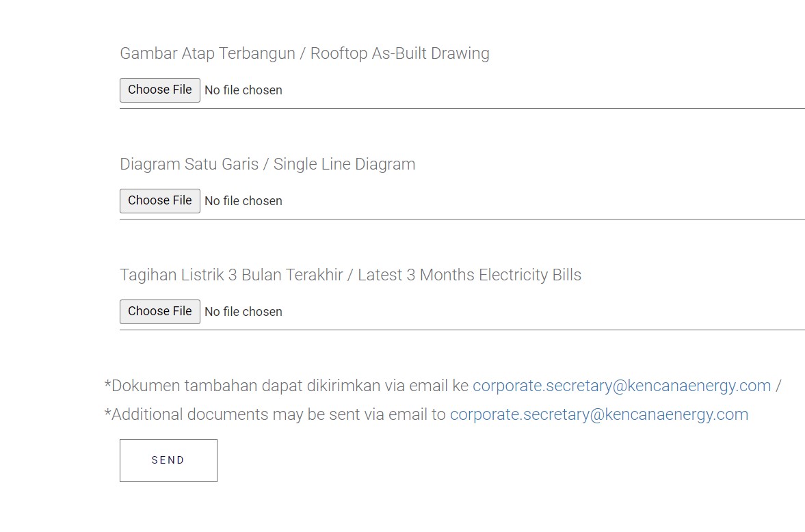Open email link in the English note
Image resolution: width=805 pixels, height=532 pixels.
tap(599, 414)
